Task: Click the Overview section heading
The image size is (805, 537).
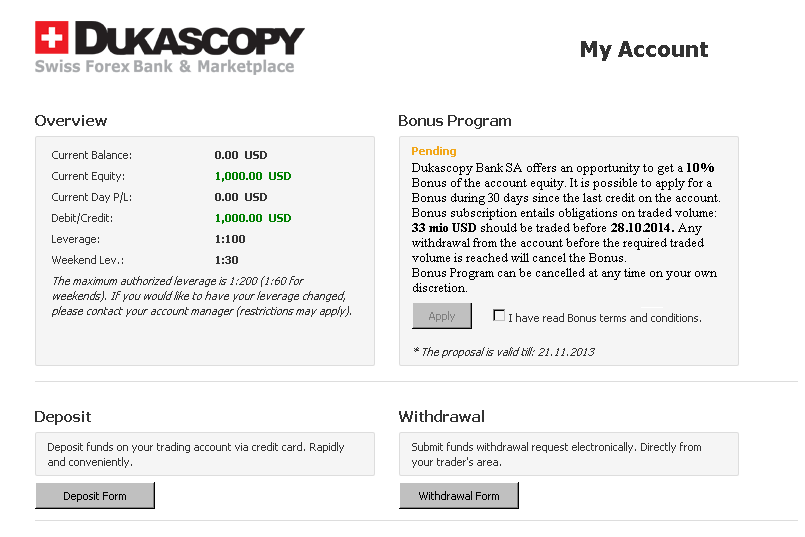Action: click(x=71, y=121)
